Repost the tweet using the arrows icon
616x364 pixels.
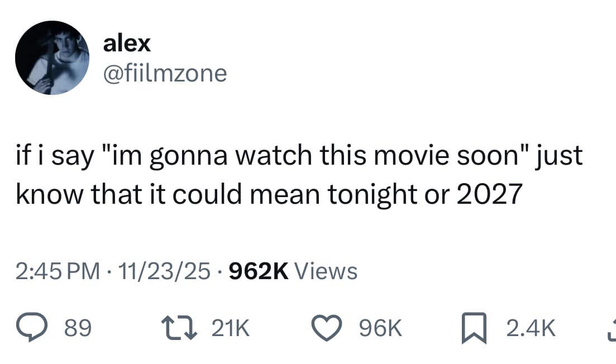[179, 328]
